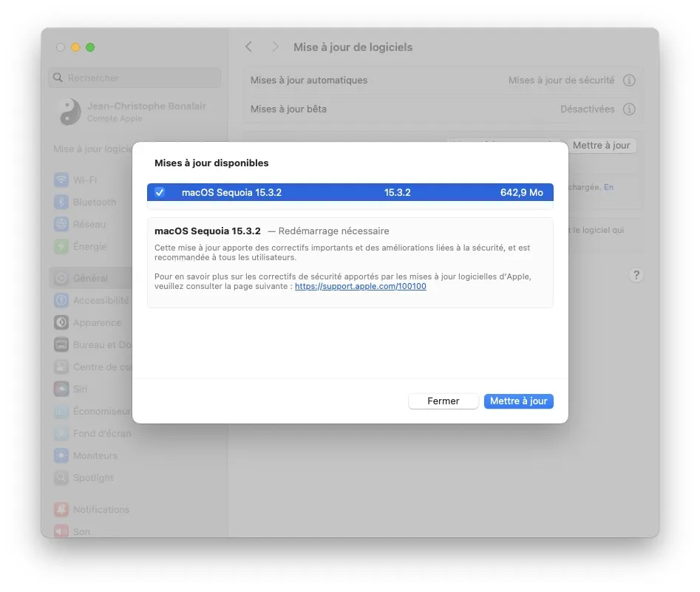The height and width of the screenshot is (592, 700).
Task: Click info icon for Mises à jour automatiques
Action: click(629, 81)
